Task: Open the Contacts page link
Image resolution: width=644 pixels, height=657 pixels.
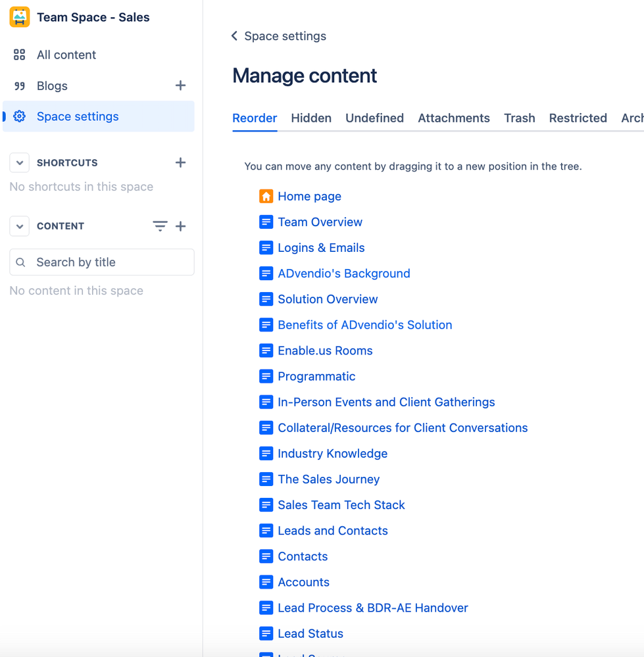Action: pyautogui.click(x=303, y=556)
